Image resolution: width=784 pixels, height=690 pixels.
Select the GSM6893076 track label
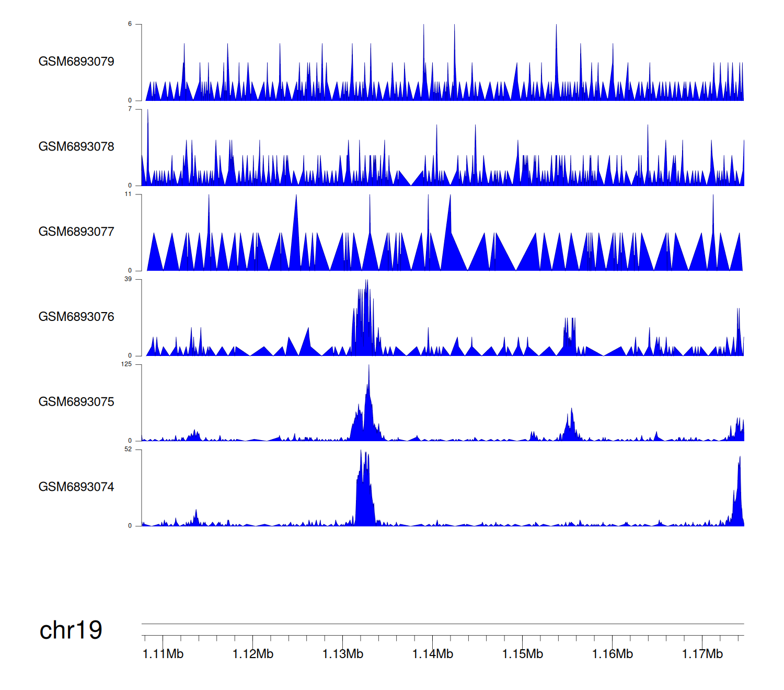pyautogui.click(x=76, y=317)
